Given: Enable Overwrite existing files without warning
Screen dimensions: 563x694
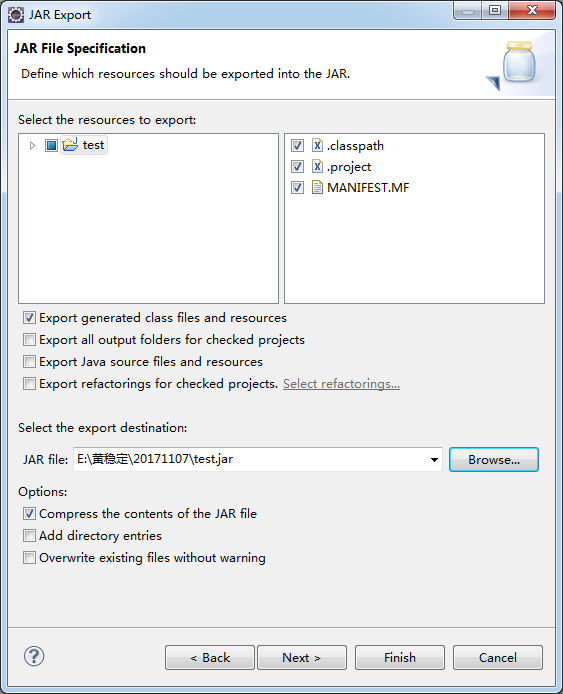Looking at the screenshot, I should tap(29, 557).
